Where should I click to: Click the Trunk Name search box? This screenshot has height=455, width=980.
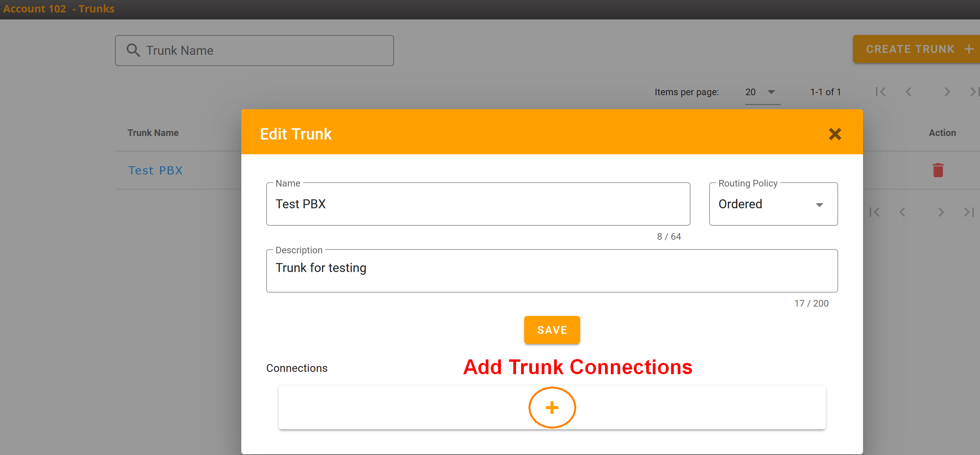coord(264,51)
